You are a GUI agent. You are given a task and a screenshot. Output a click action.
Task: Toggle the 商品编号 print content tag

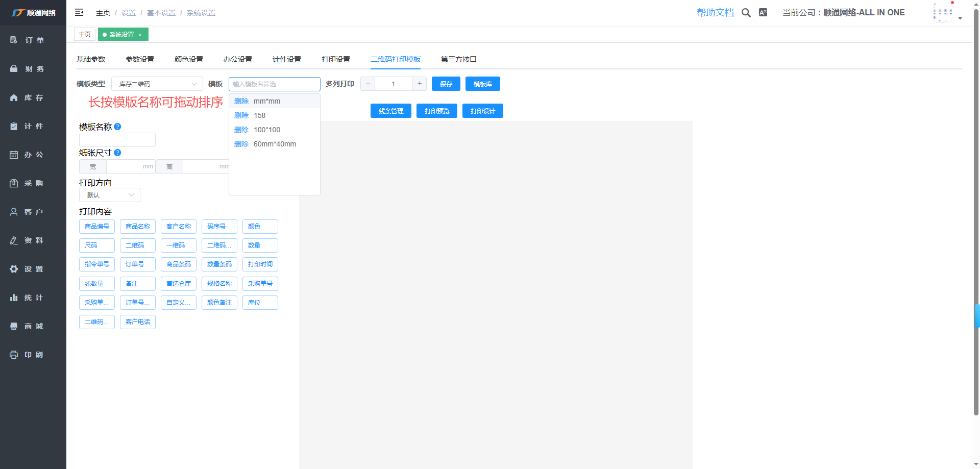pyautogui.click(x=97, y=227)
